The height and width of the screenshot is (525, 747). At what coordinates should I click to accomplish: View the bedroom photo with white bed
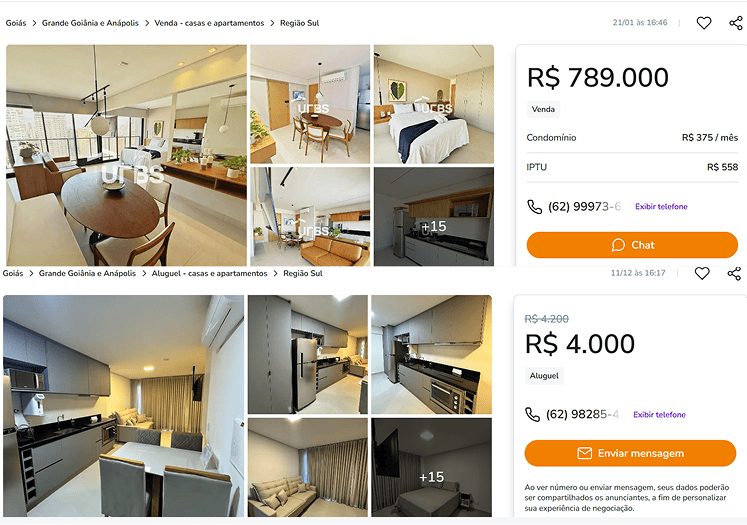coord(434,104)
